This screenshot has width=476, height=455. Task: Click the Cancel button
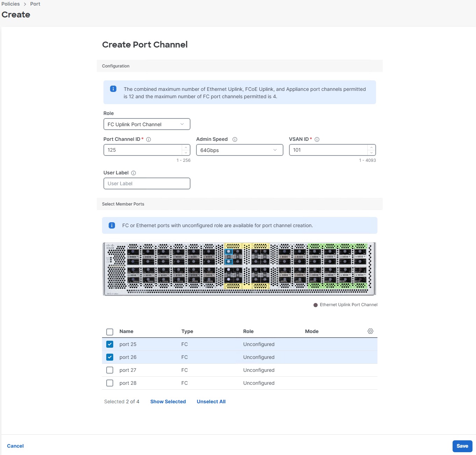15,446
